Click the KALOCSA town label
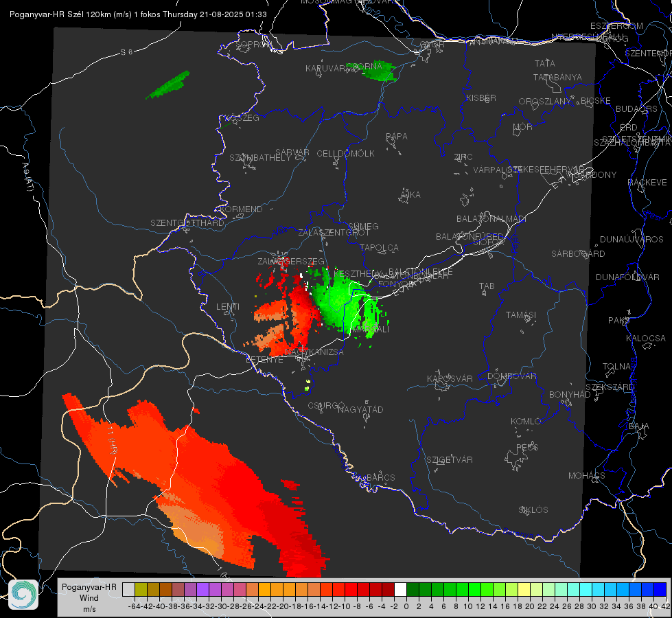This screenshot has width=672, height=618. click(646, 338)
